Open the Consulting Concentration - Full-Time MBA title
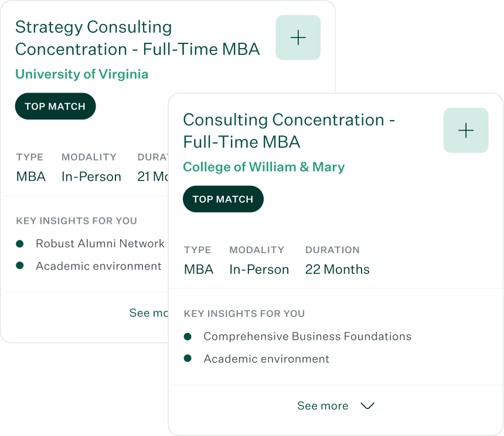The width and height of the screenshot is (504, 436). pyautogui.click(x=289, y=131)
